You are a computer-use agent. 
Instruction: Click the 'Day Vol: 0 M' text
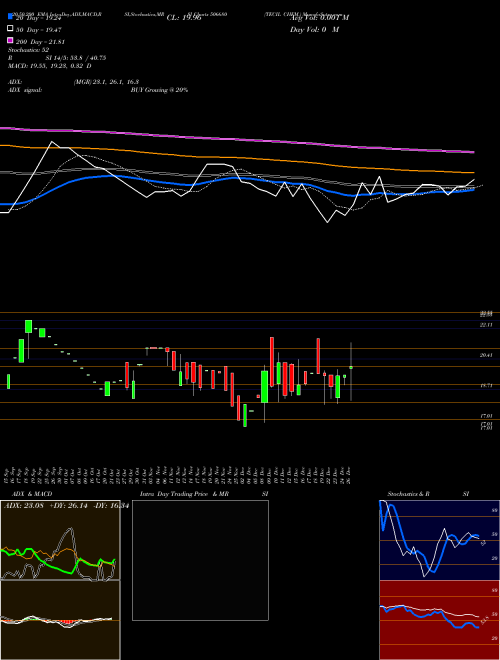point(314,30)
